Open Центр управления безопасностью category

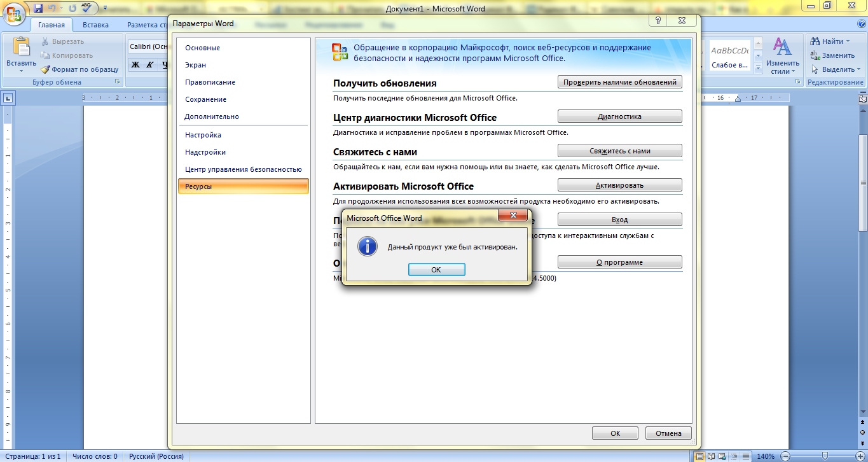(244, 169)
